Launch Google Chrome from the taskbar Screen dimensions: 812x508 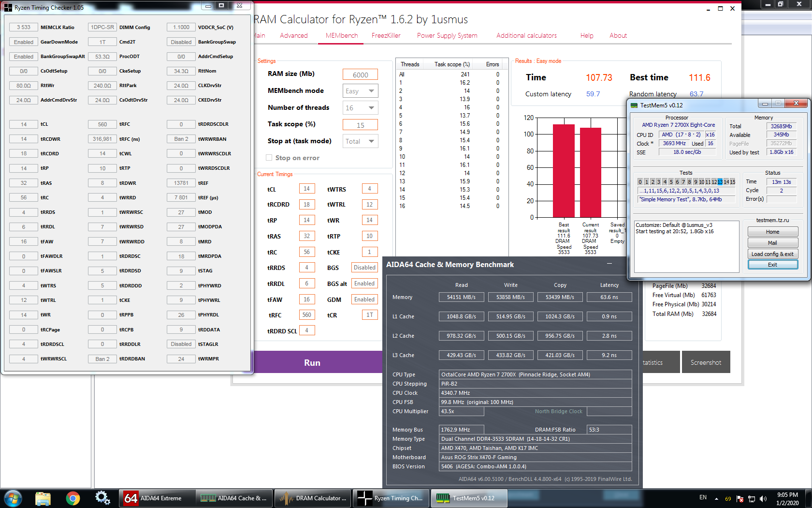click(73, 498)
